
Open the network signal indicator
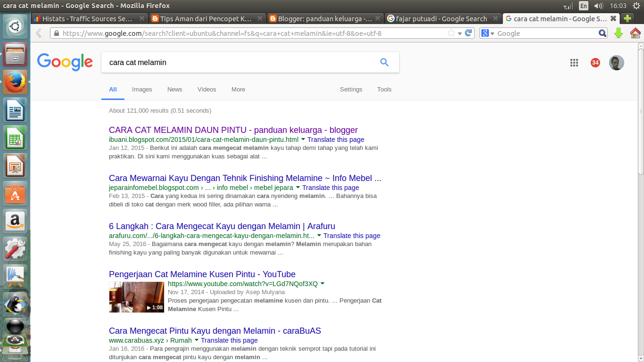tap(568, 6)
